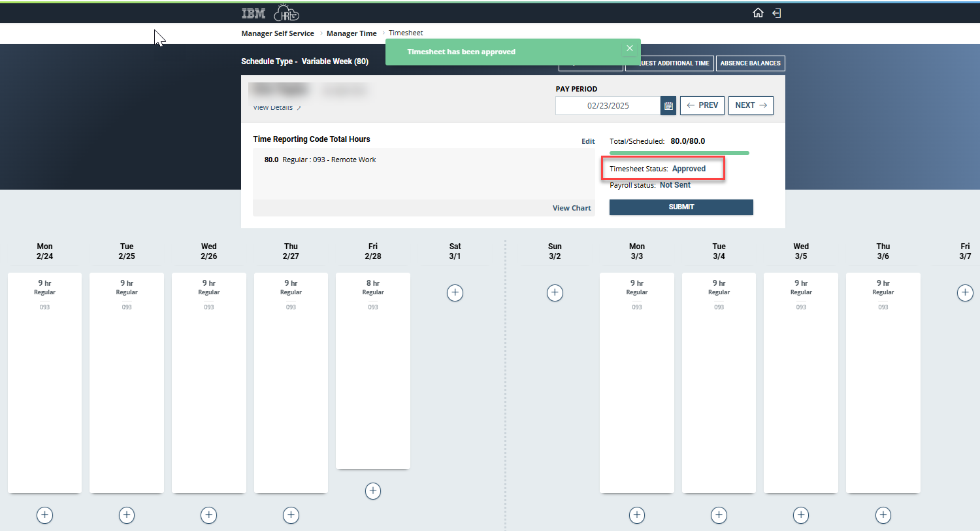
Task: Open Absence Balances
Action: 751,63
